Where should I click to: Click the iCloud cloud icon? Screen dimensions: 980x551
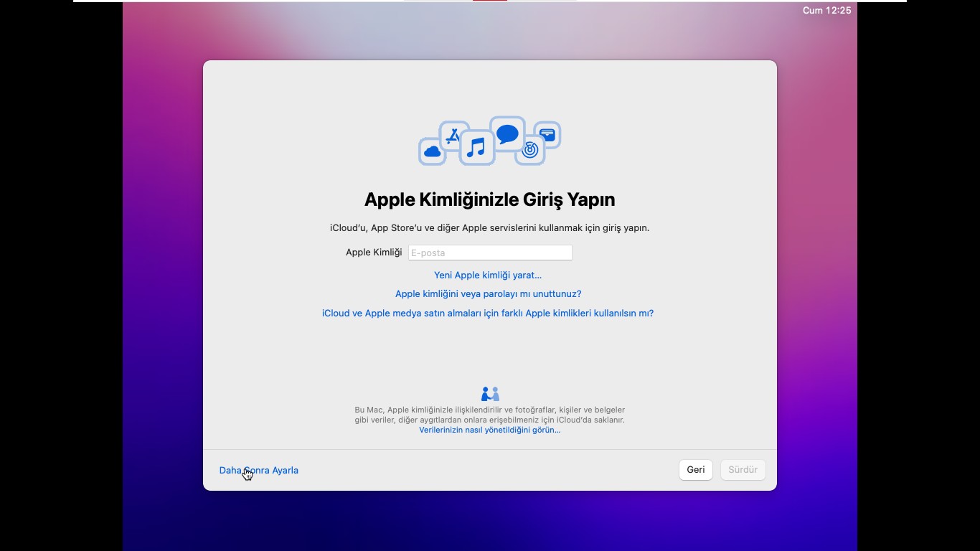click(432, 151)
